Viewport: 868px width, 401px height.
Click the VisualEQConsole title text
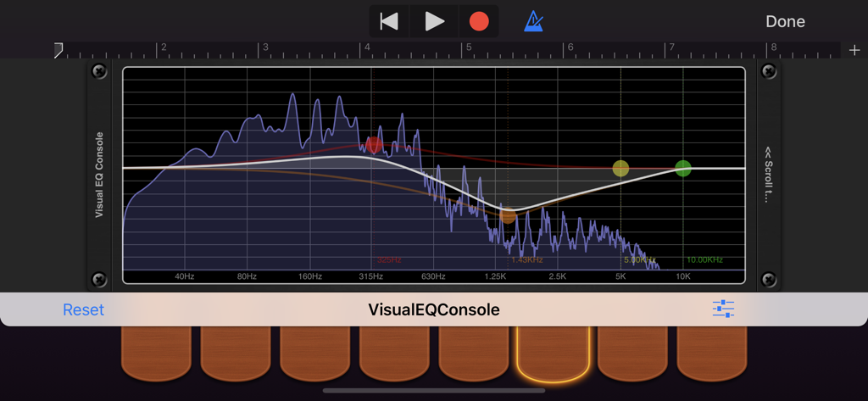click(434, 309)
